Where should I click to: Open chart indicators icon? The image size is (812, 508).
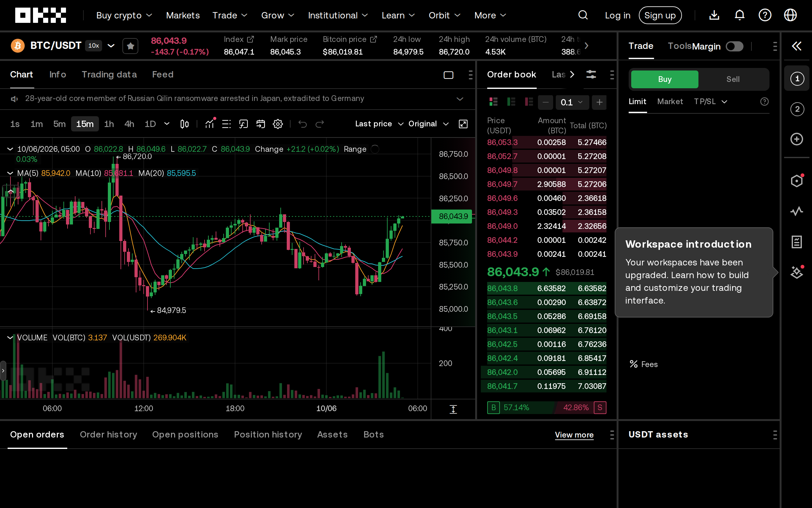(x=210, y=124)
